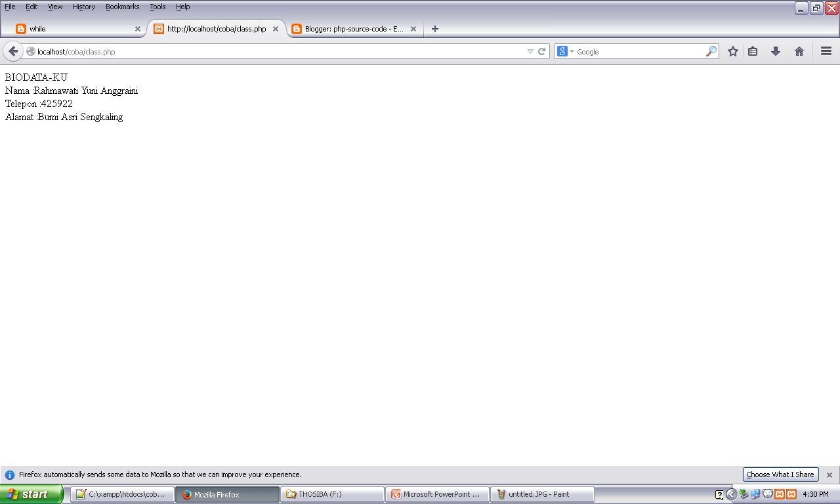Click Choose What I Share button
Viewport: 840px width, 504px height.
tap(780, 474)
